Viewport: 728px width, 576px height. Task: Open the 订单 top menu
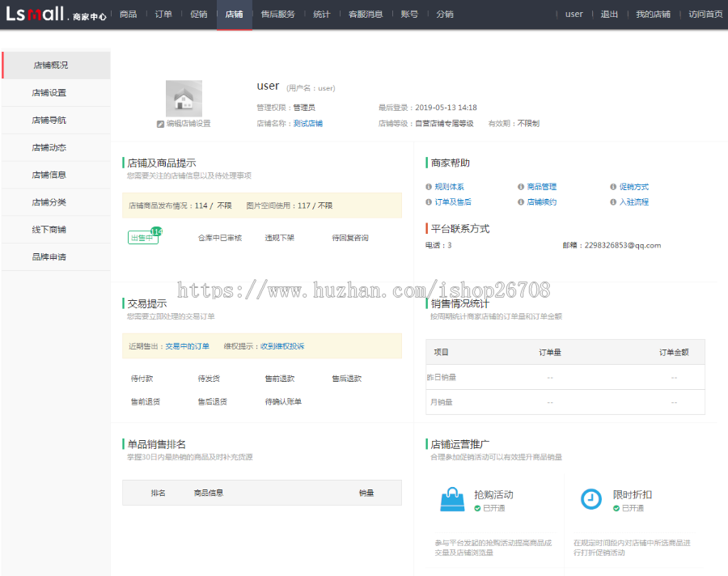point(163,15)
